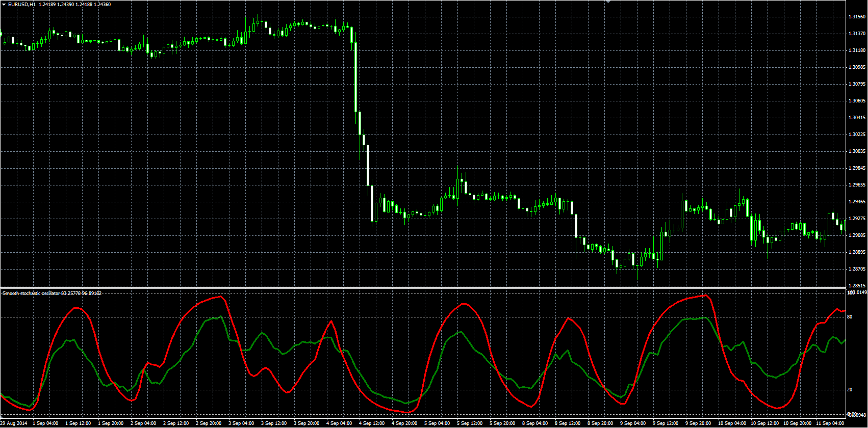Click the 1.29845 price axis label
Screen dimensions: 868x428
coord(857,168)
